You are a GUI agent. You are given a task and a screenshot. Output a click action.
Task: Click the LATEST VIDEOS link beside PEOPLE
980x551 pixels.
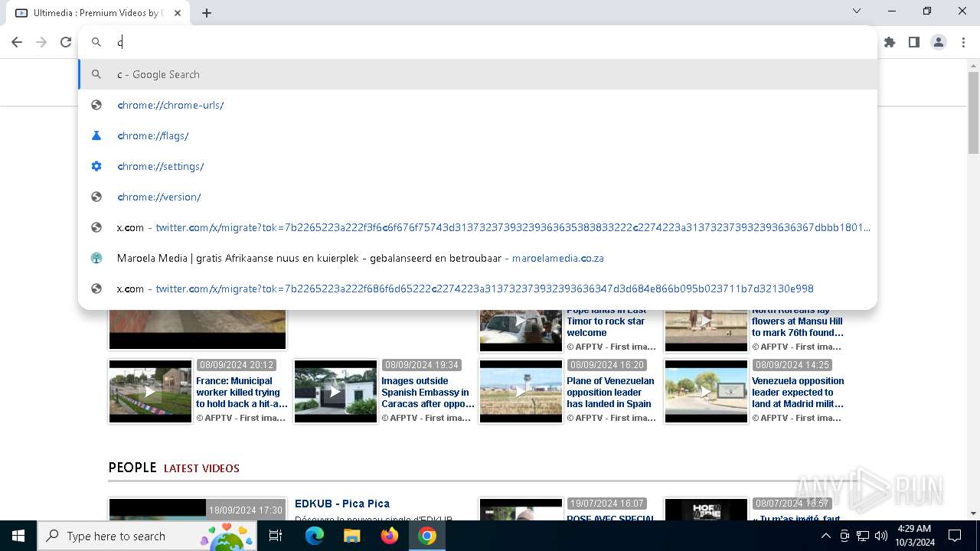[201, 468]
